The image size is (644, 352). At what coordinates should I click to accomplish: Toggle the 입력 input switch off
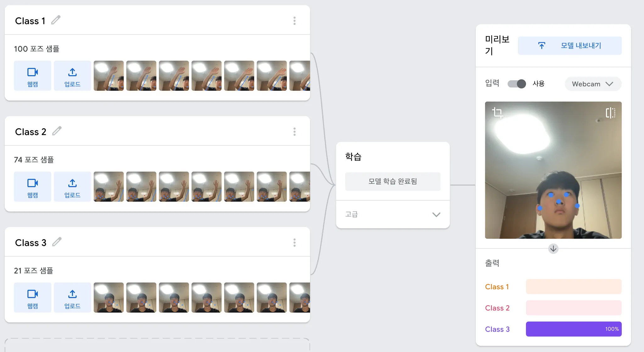click(516, 84)
